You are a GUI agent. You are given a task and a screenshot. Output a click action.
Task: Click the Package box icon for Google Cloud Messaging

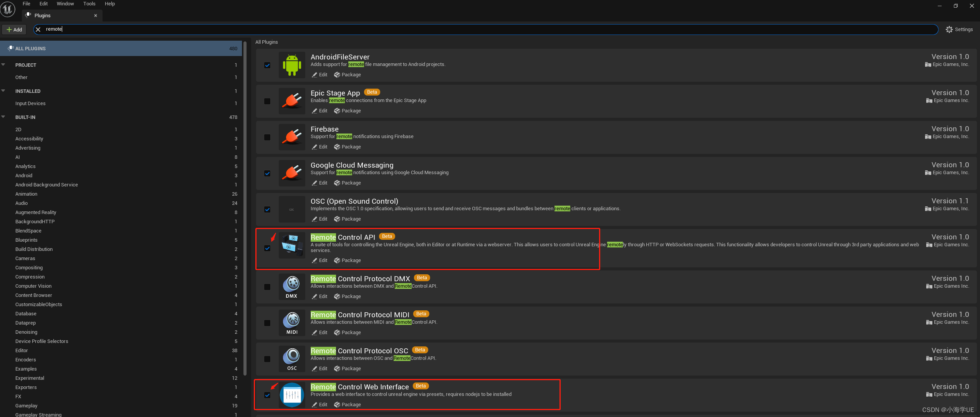pos(337,183)
